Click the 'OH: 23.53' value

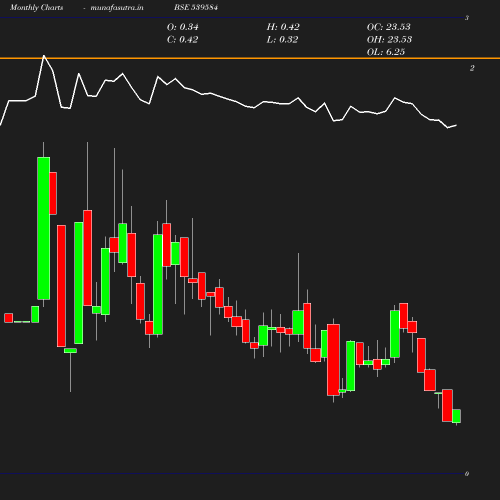389,40
